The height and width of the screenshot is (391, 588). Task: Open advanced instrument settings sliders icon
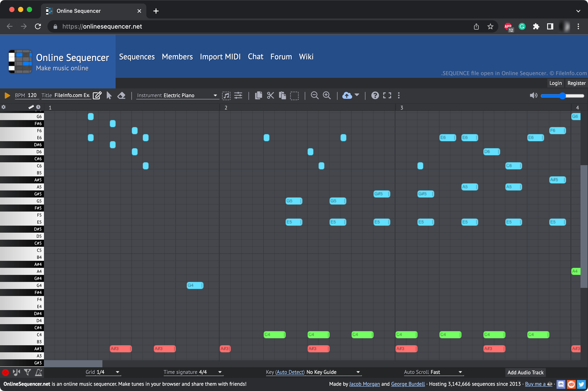point(238,95)
